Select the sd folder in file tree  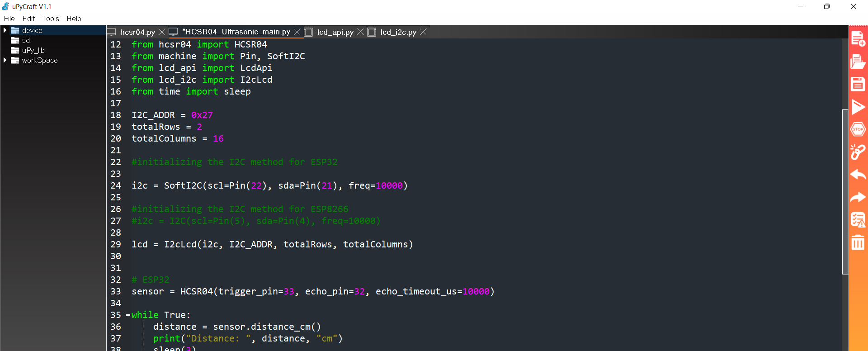(x=26, y=40)
